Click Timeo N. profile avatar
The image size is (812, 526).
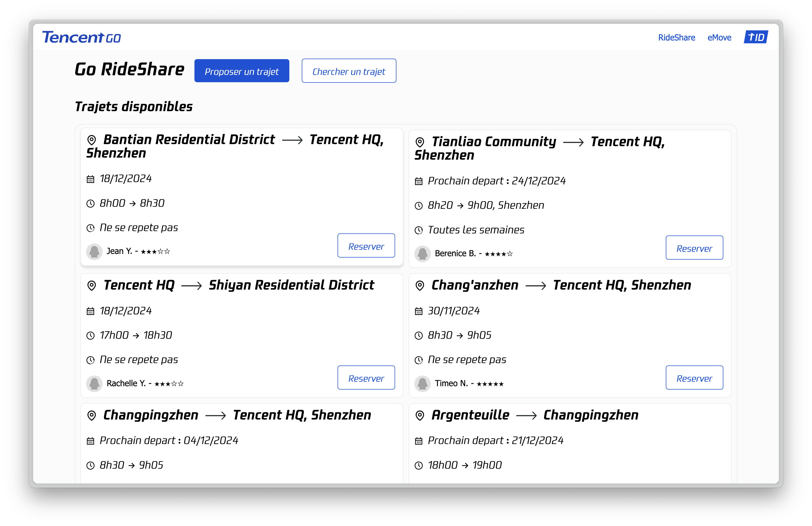click(x=422, y=384)
